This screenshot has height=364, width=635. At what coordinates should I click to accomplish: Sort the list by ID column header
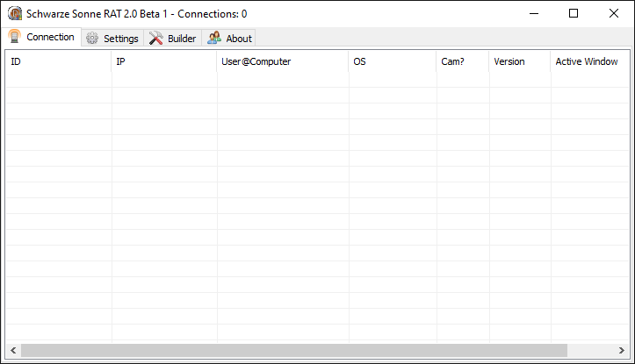(x=59, y=62)
